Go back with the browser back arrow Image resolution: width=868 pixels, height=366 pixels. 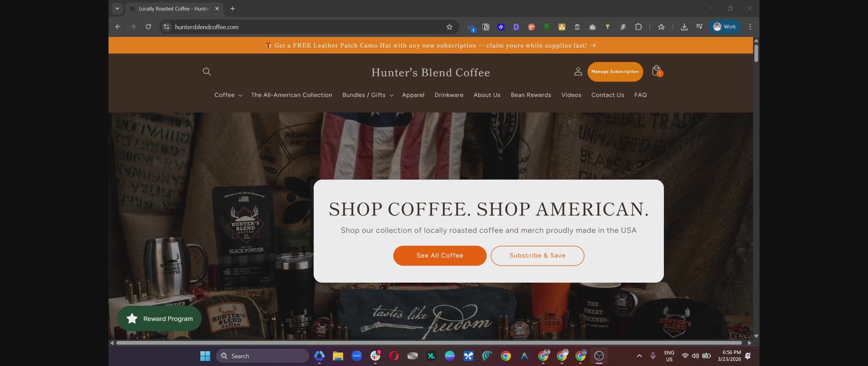[x=118, y=27]
